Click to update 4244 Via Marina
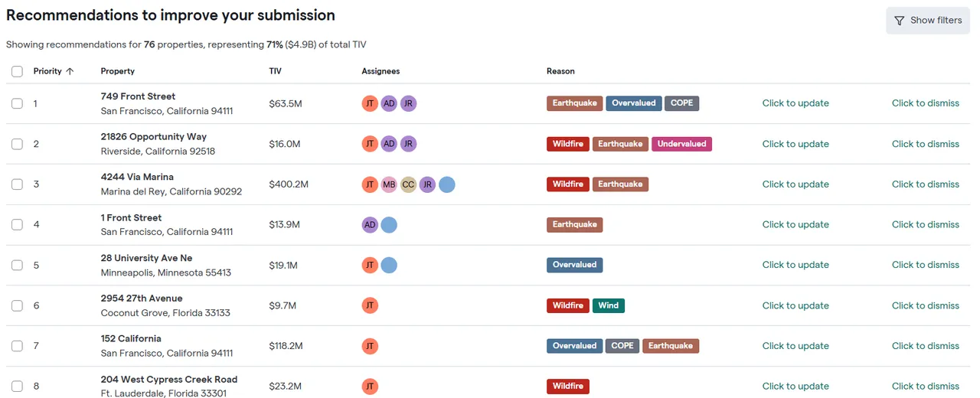Viewport: 980px width, 398px height. [795, 184]
